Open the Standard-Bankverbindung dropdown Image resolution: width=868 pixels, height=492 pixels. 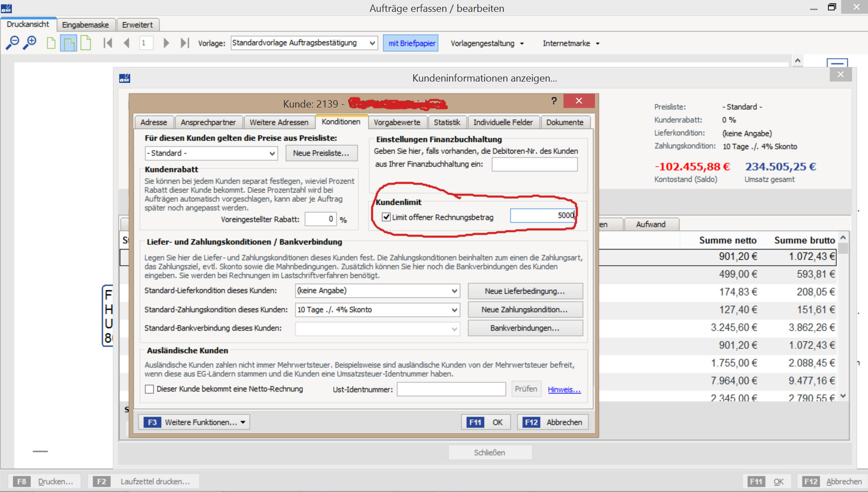tap(454, 328)
